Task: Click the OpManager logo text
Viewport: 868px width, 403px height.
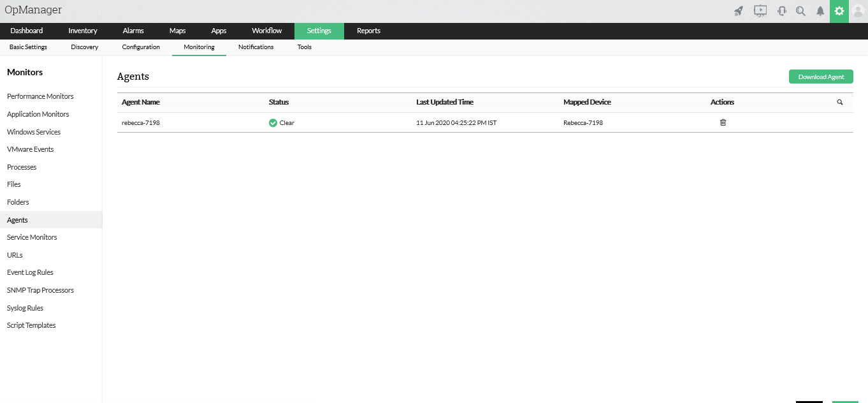Action: tap(33, 10)
